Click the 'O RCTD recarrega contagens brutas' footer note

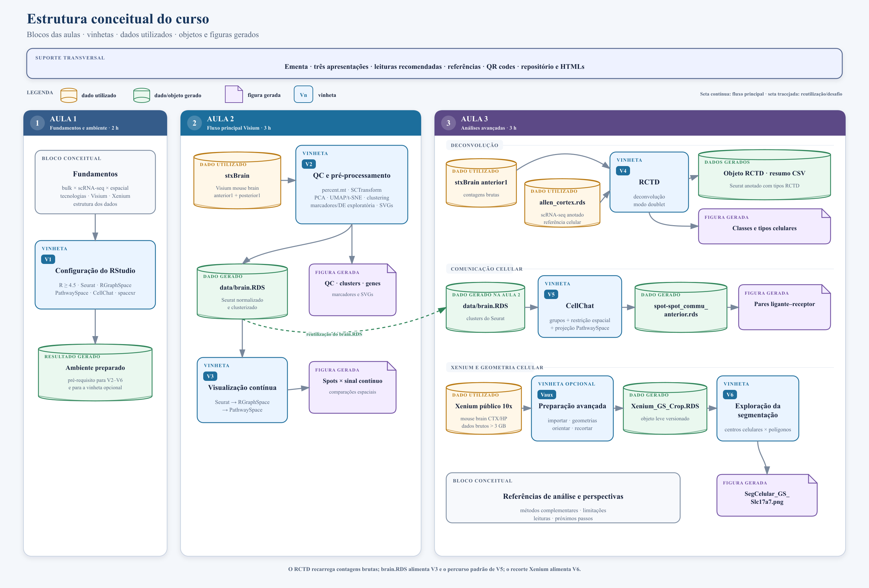tap(434, 569)
